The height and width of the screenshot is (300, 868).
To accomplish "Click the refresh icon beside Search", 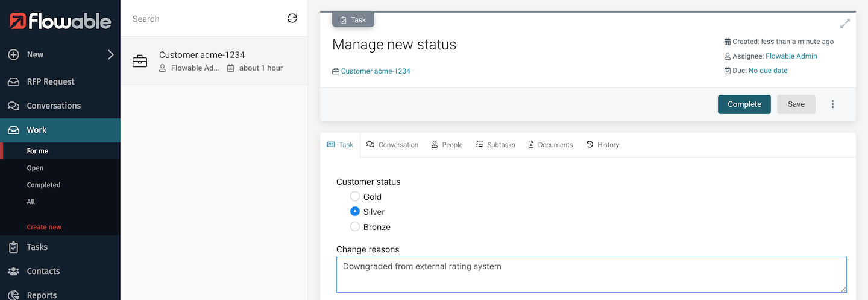I will click(x=292, y=19).
